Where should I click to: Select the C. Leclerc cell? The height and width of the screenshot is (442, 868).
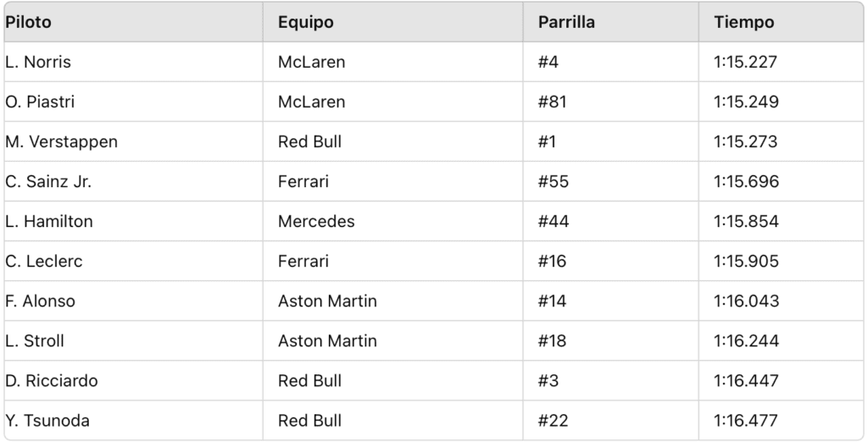click(x=44, y=261)
